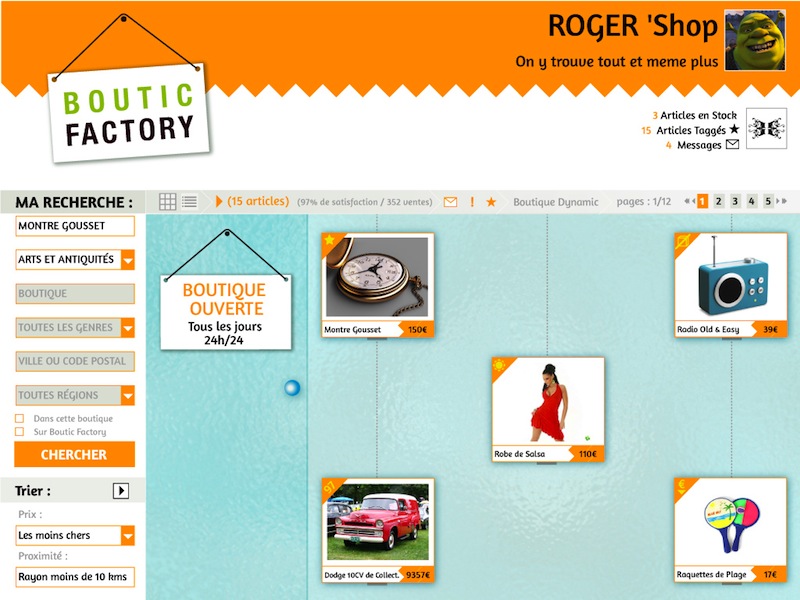Go to results page 3
Screen dimensions: 800x600
tap(735, 201)
